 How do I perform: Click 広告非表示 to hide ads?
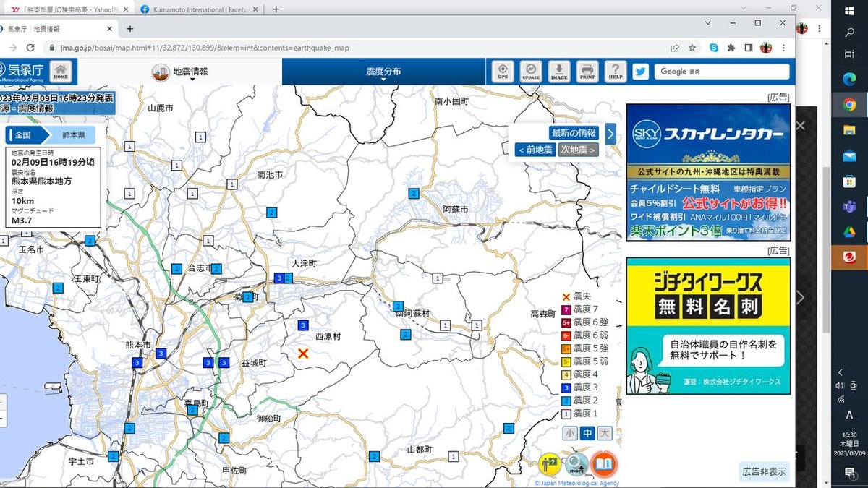tap(764, 471)
